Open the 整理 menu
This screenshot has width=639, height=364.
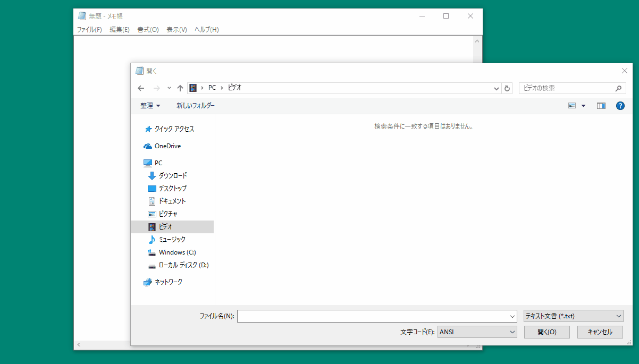pos(150,106)
